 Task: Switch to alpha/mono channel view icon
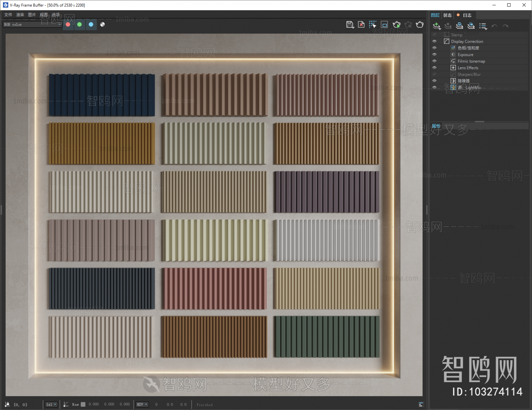click(102, 24)
